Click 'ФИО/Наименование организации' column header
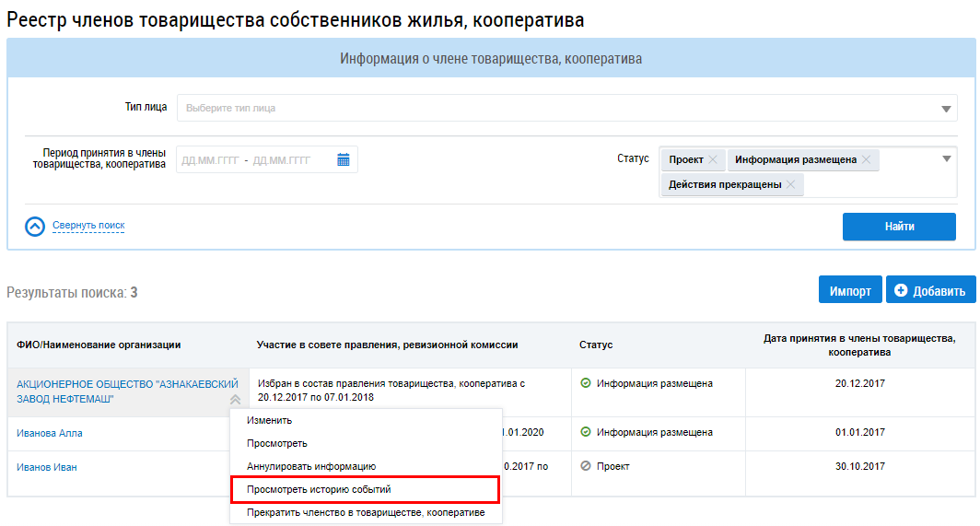980x526 pixels. [99, 345]
